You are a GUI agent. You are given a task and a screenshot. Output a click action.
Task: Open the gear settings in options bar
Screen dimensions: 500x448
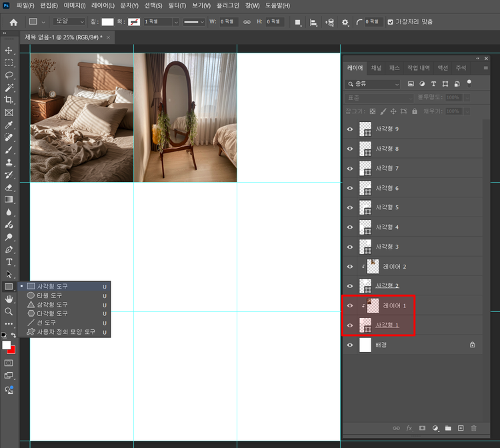[345, 22]
